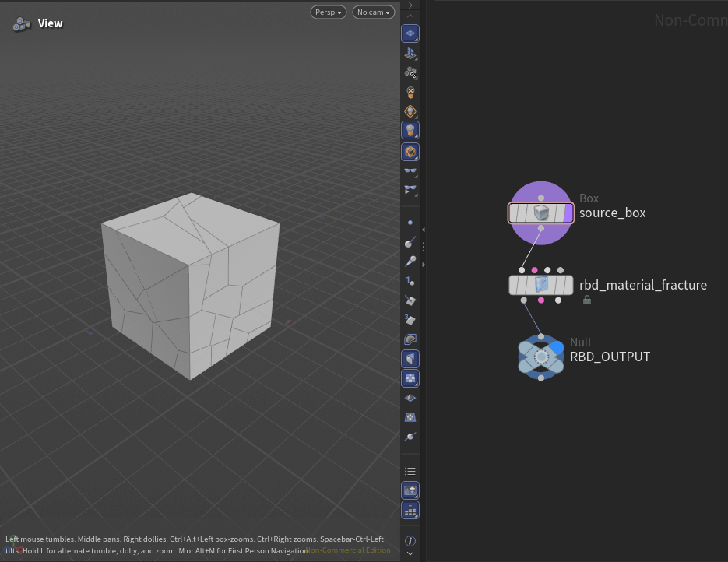728x562 pixels.
Task: Click the 'rbd_material_fracture' node name label
Action: [643, 285]
